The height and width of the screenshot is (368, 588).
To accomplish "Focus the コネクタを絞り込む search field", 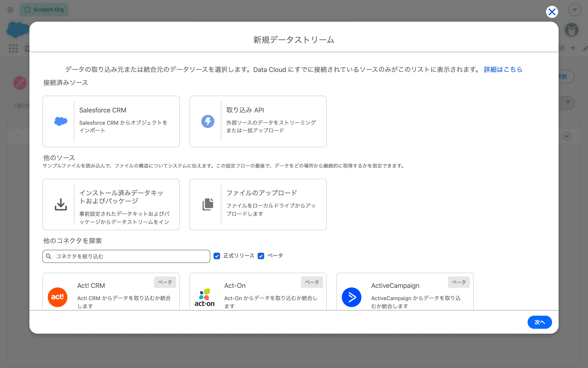I will [x=126, y=256].
